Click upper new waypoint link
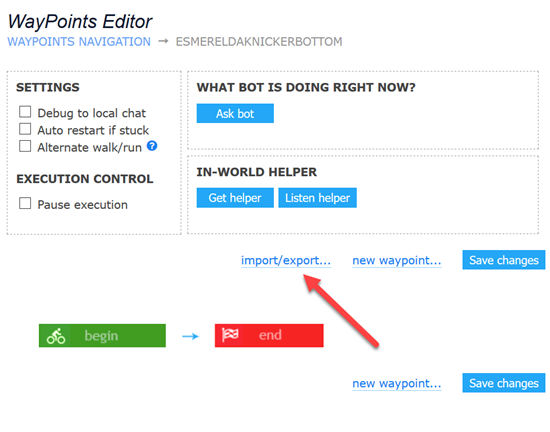 (397, 261)
